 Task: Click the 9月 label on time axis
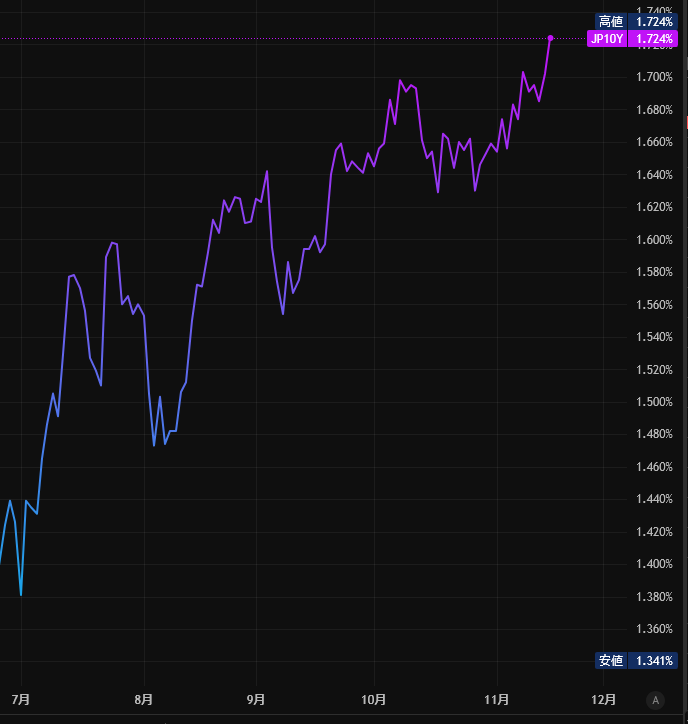[256, 699]
